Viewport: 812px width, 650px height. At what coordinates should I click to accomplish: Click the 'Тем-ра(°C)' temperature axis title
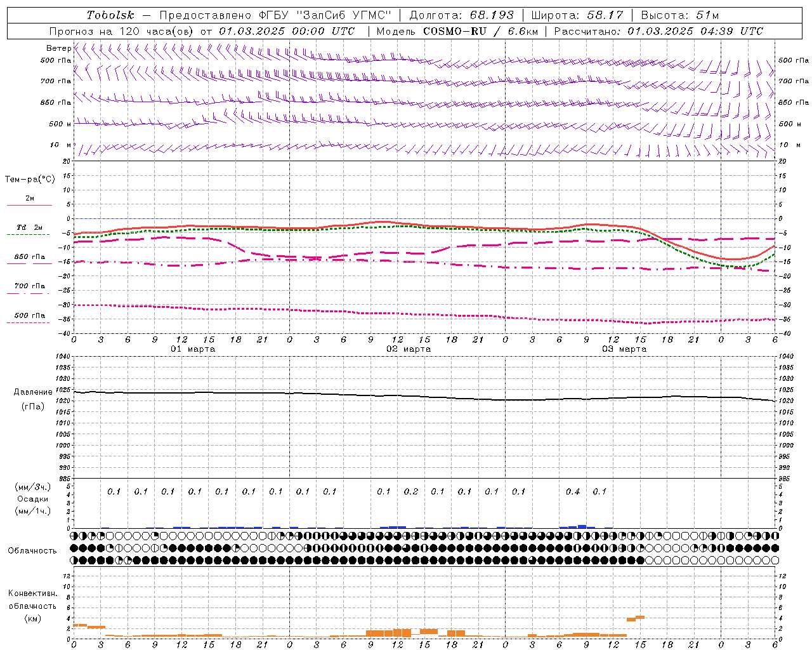30,180
